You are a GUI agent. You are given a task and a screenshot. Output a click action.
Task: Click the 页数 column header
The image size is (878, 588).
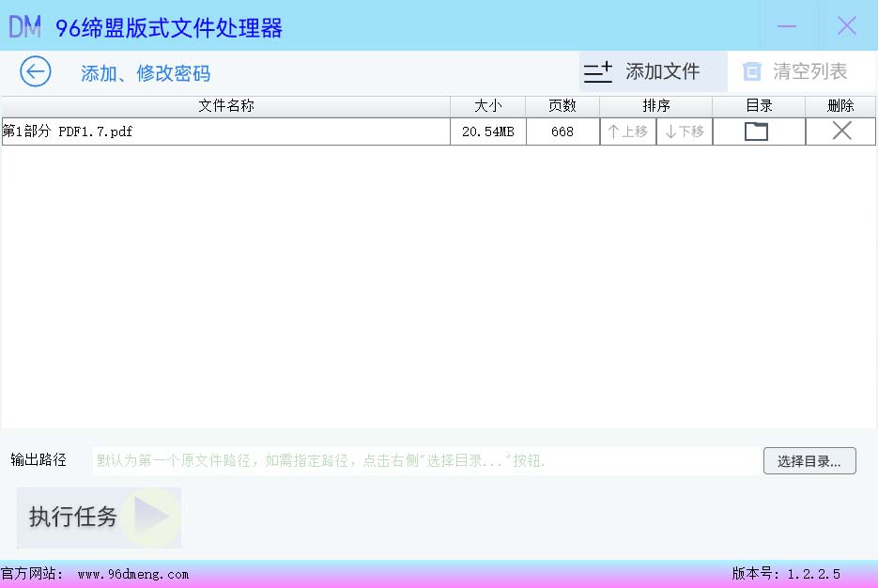(562, 106)
